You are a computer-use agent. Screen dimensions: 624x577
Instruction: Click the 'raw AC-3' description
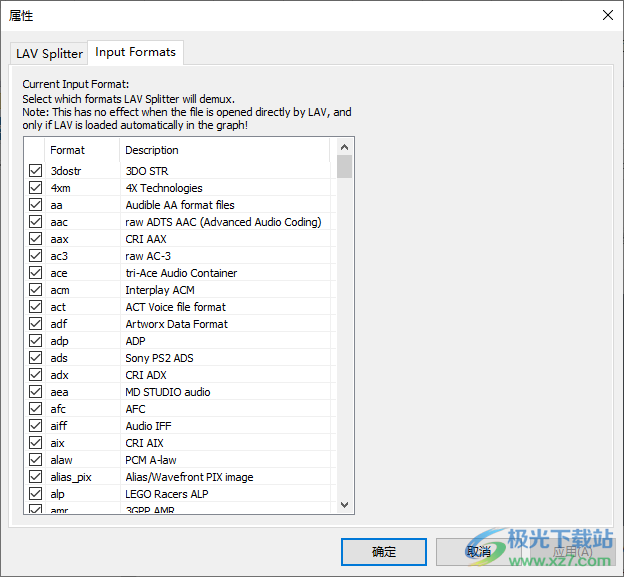pyautogui.click(x=148, y=256)
